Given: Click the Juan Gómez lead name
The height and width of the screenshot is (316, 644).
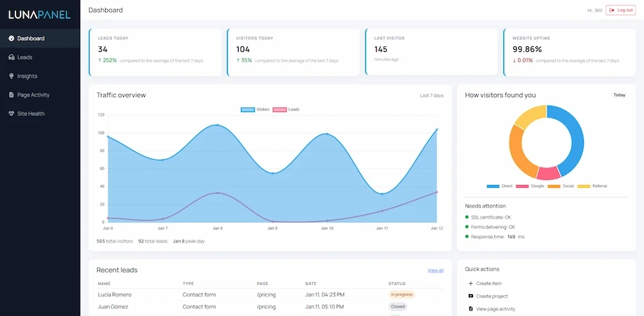Looking at the screenshot, I should click(x=113, y=307).
